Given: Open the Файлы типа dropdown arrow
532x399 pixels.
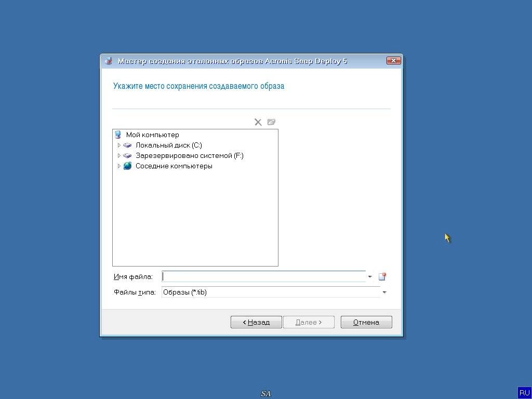Looking at the screenshot, I should tap(384, 292).
